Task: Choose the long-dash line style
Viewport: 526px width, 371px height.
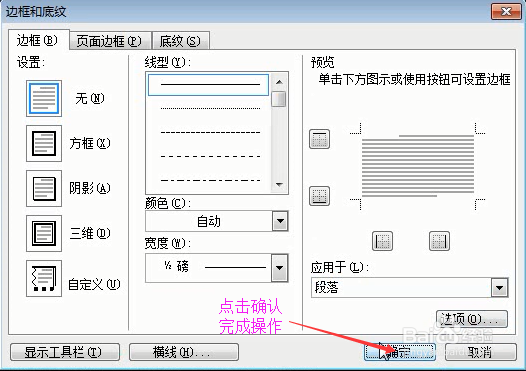Action: point(210,156)
